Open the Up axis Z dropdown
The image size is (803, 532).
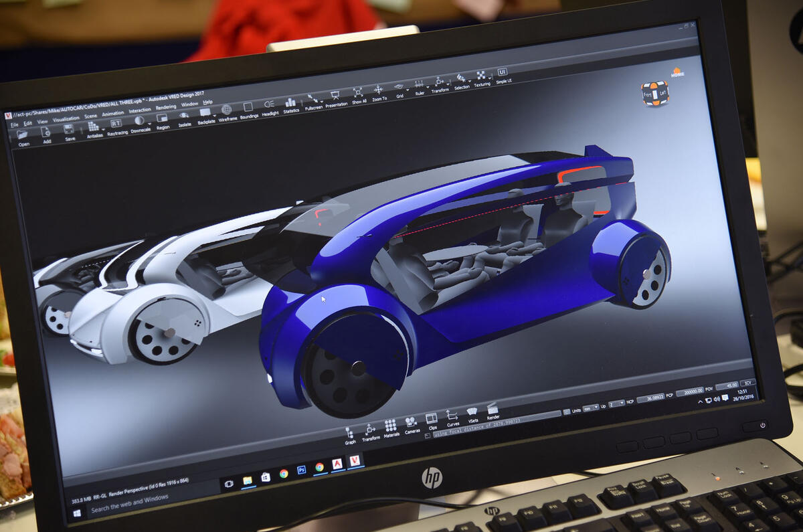coord(617,404)
